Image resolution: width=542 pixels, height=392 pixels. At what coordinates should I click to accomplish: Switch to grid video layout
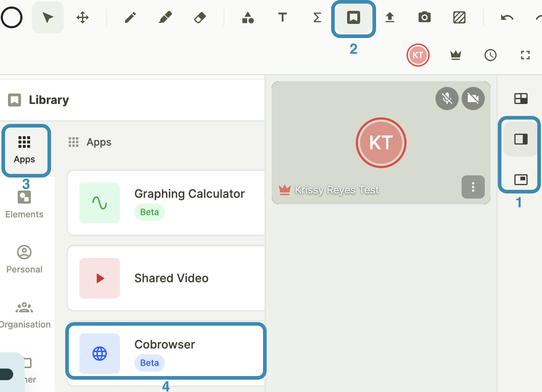click(x=521, y=99)
